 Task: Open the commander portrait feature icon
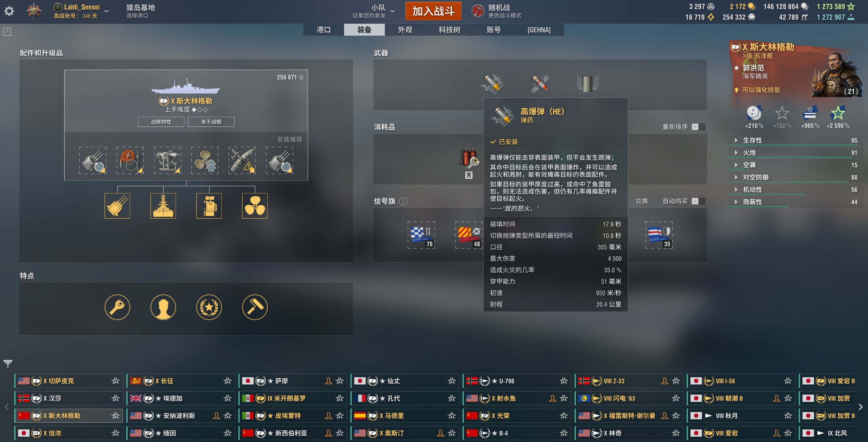pyautogui.click(x=163, y=307)
